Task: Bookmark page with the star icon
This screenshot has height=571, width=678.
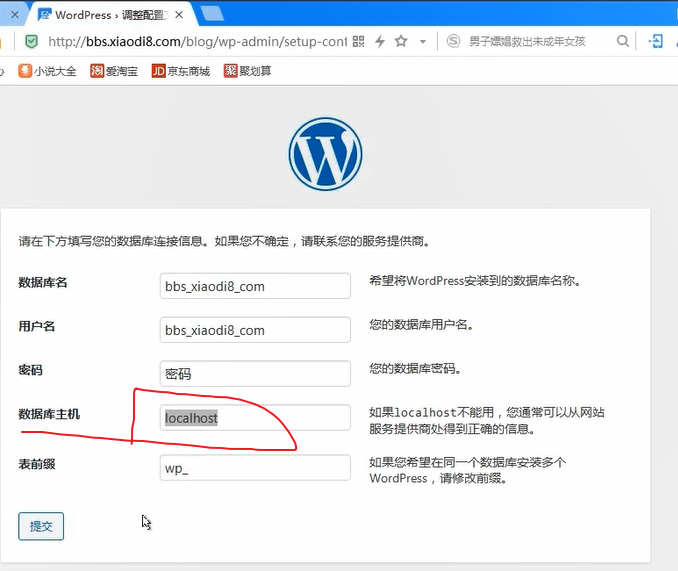Action: click(401, 41)
